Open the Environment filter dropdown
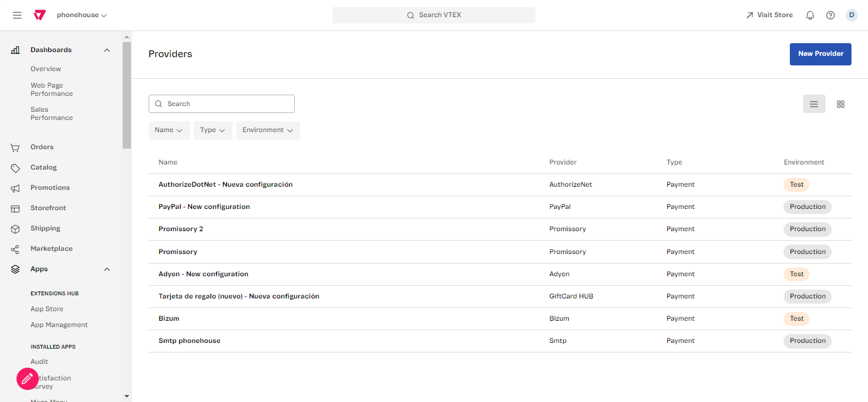868x402 pixels. pos(268,130)
